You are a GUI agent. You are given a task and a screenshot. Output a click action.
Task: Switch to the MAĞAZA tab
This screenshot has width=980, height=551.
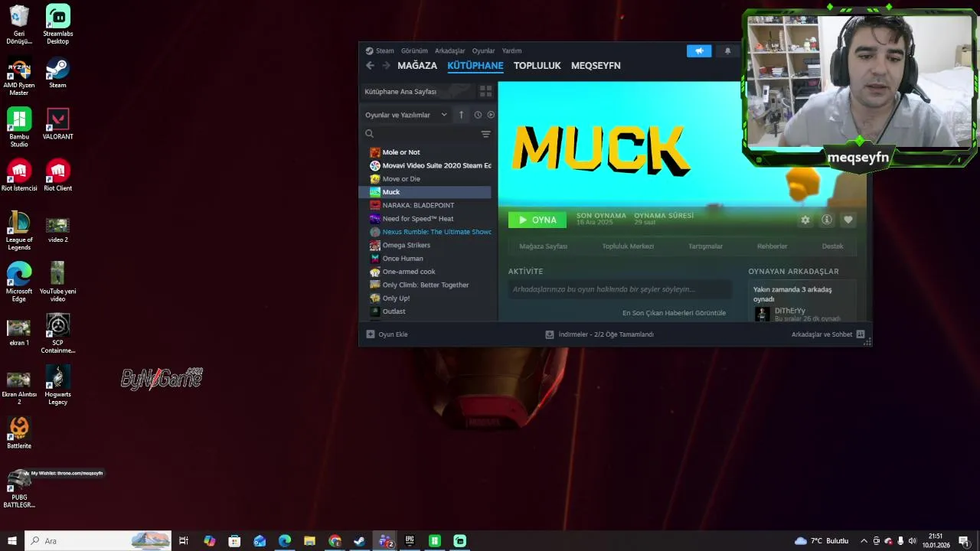click(417, 66)
